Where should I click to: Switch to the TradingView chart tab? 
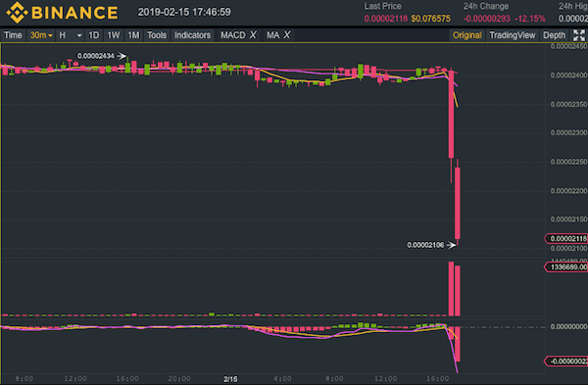pos(513,35)
